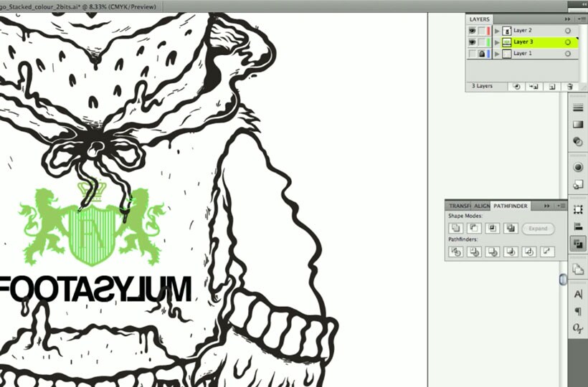
Task: Open the OpenType panel icon in the dock
Action: (x=578, y=328)
